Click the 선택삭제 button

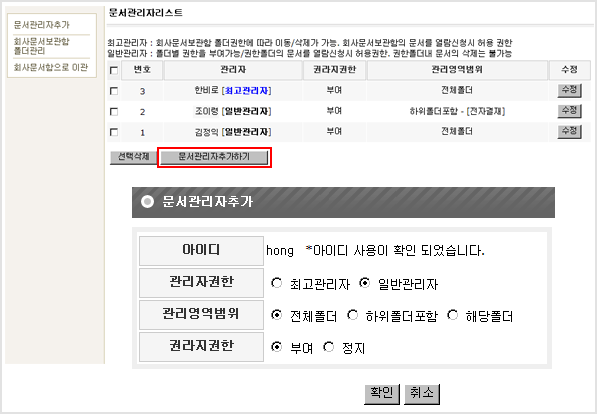coord(133,157)
